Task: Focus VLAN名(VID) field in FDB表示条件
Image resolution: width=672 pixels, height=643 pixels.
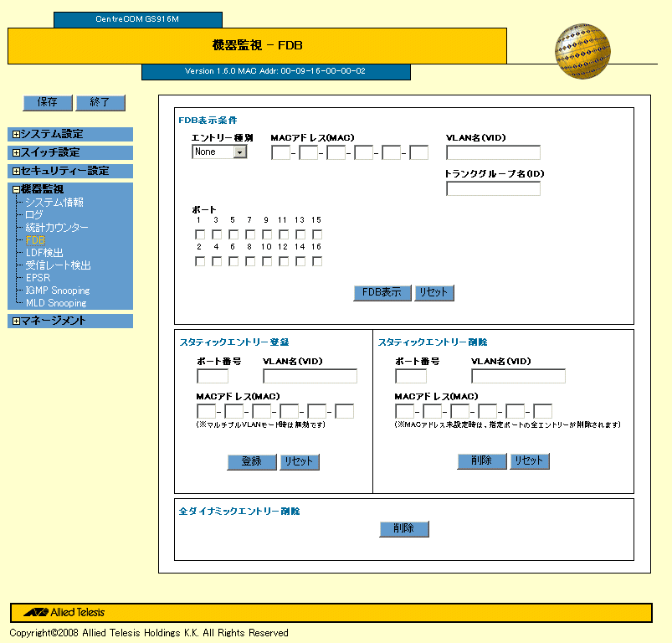Action: [x=493, y=152]
